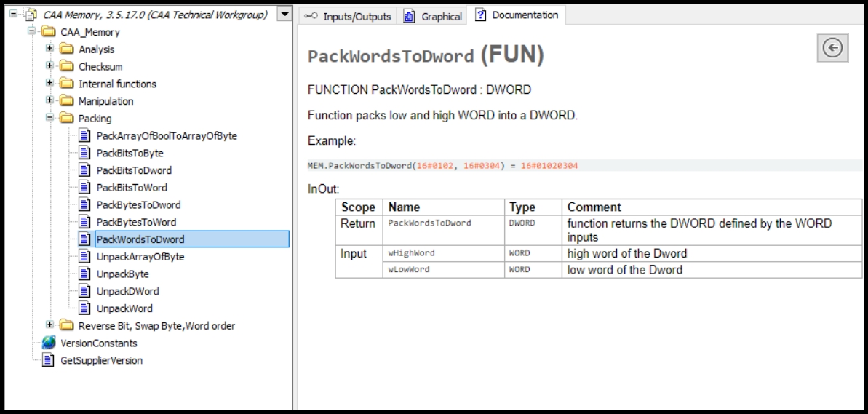Screen dimensions: 868x414
Task: Click the 'high word of the Dword' comment
Action: tap(626, 253)
